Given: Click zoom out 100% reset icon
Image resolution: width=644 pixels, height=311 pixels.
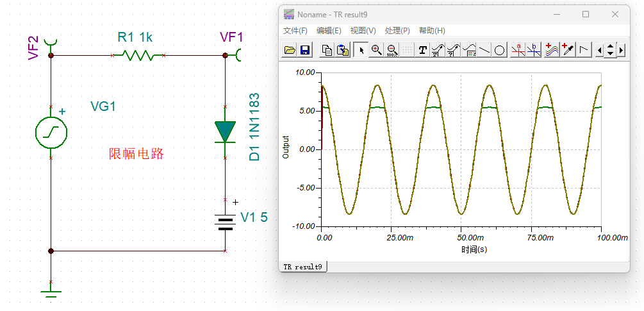Looking at the screenshot, I should pyautogui.click(x=392, y=50).
